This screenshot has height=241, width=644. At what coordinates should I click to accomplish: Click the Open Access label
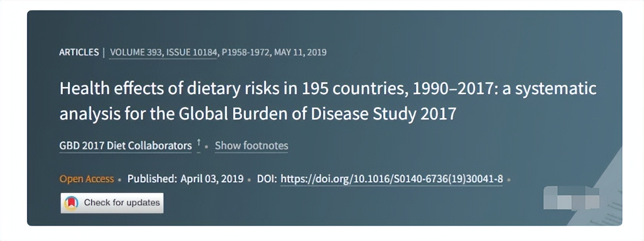click(86, 179)
